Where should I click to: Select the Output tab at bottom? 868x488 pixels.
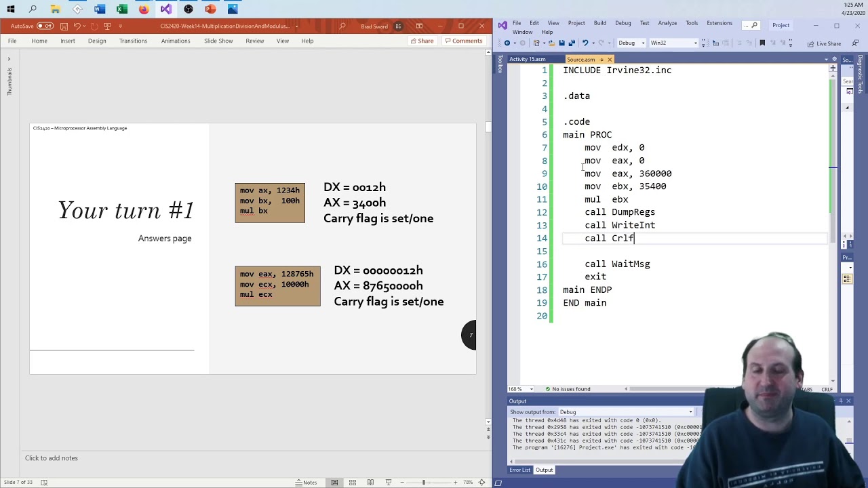tap(544, 470)
